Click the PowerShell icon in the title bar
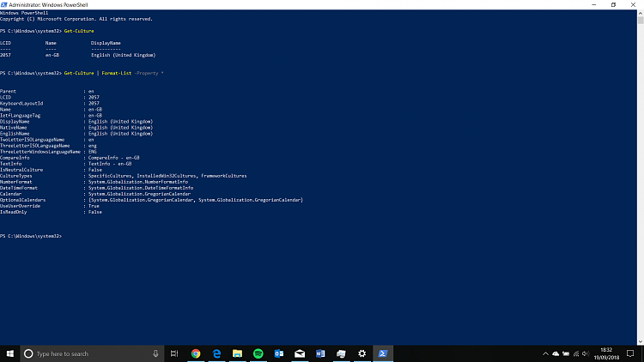Viewport: 644px width, 362px height. point(4,4)
